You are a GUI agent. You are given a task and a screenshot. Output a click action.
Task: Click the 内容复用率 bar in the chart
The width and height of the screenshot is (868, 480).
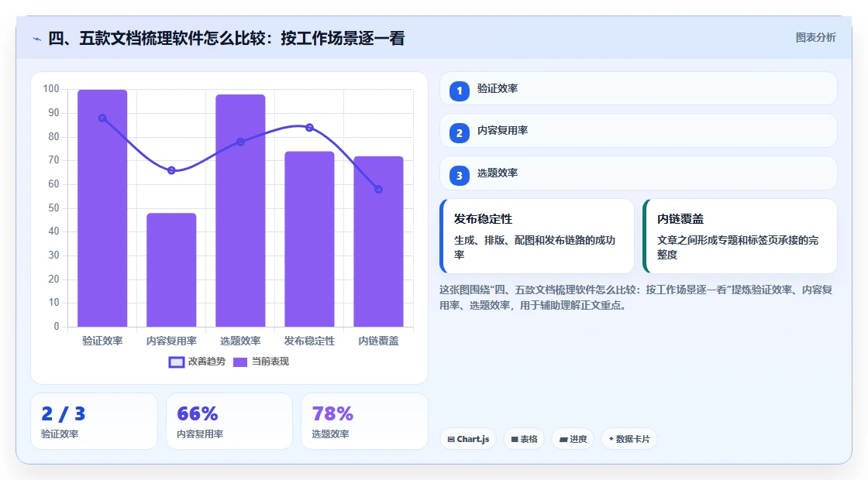pos(171,270)
